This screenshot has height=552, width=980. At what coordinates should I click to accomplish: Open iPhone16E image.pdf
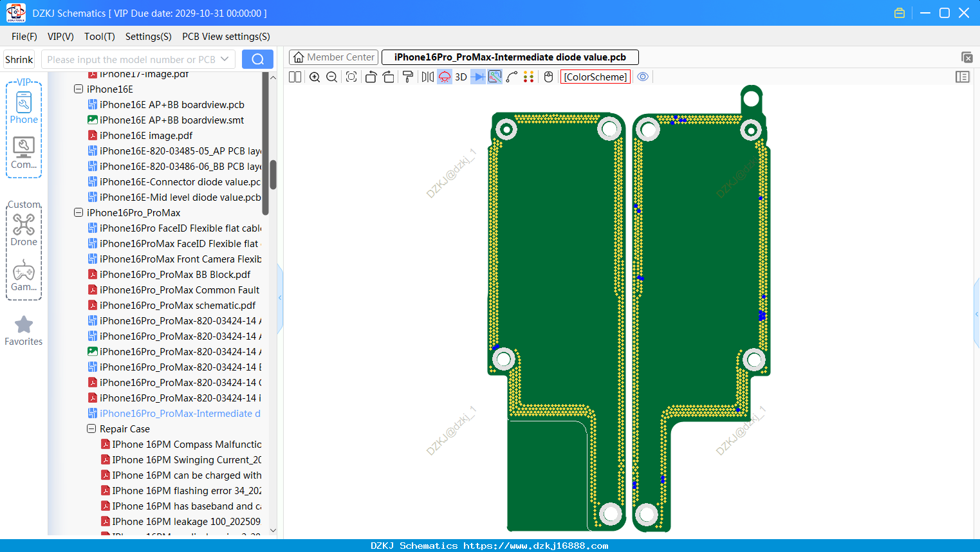(146, 136)
